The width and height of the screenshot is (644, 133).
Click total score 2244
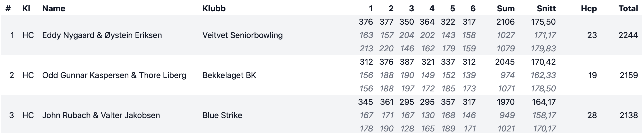[628, 35]
